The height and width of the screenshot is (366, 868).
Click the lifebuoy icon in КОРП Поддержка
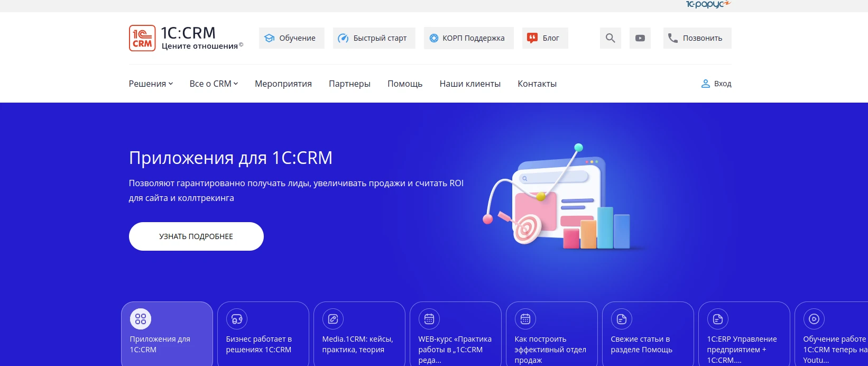[434, 38]
